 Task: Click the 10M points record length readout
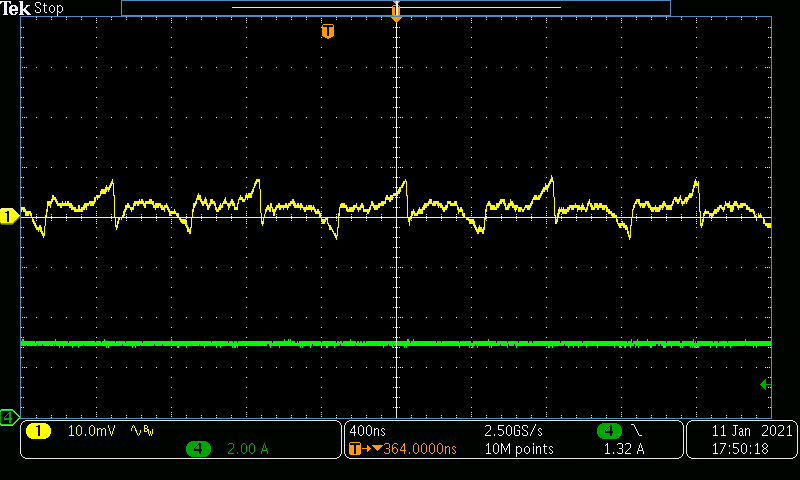coord(518,449)
